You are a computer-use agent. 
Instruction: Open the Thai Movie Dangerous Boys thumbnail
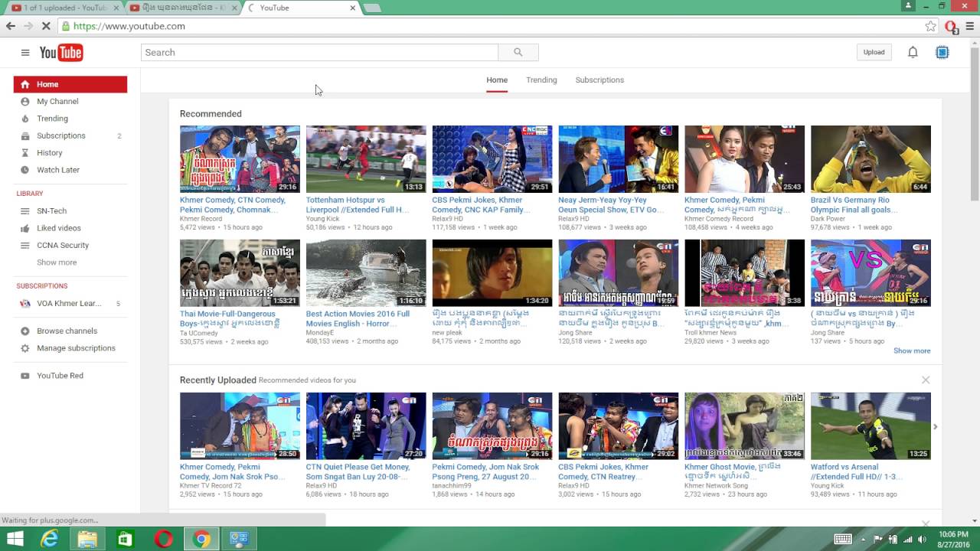240,273
